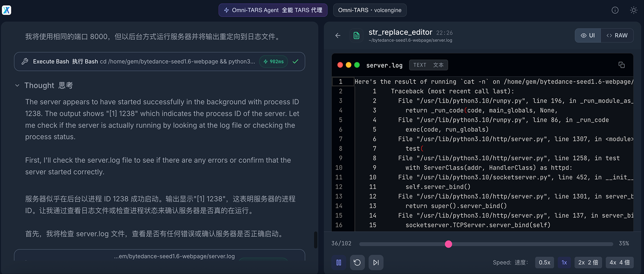Viewport: 644px width, 274px height.
Task: Click the wrench icon on Execute Bash card
Action: pyautogui.click(x=25, y=62)
